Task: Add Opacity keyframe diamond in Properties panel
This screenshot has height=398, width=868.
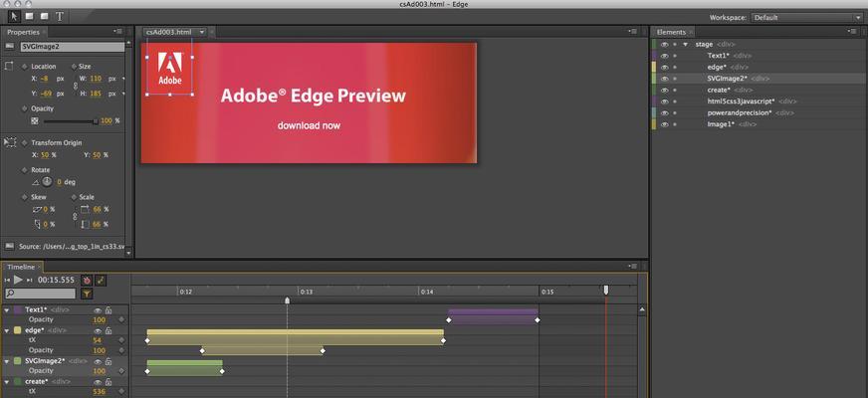Action: 24,108
